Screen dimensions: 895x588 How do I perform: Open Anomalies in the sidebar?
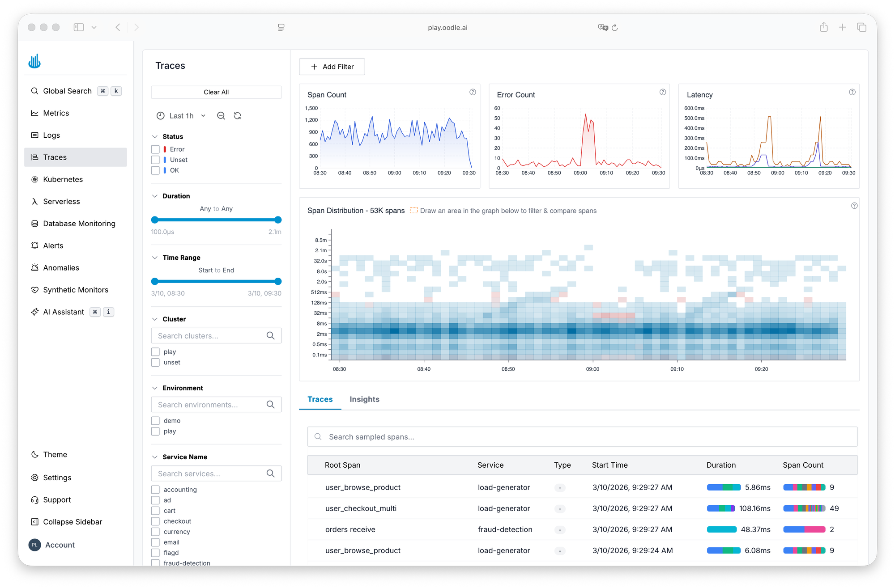[x=61, y=268]
